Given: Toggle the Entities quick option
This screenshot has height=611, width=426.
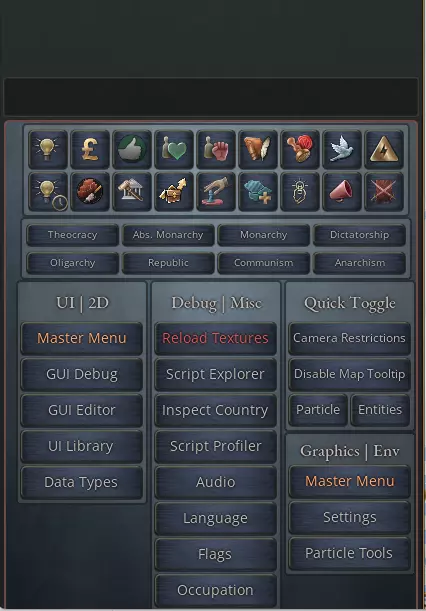Looking at the screenshot, I should (380, 410).
